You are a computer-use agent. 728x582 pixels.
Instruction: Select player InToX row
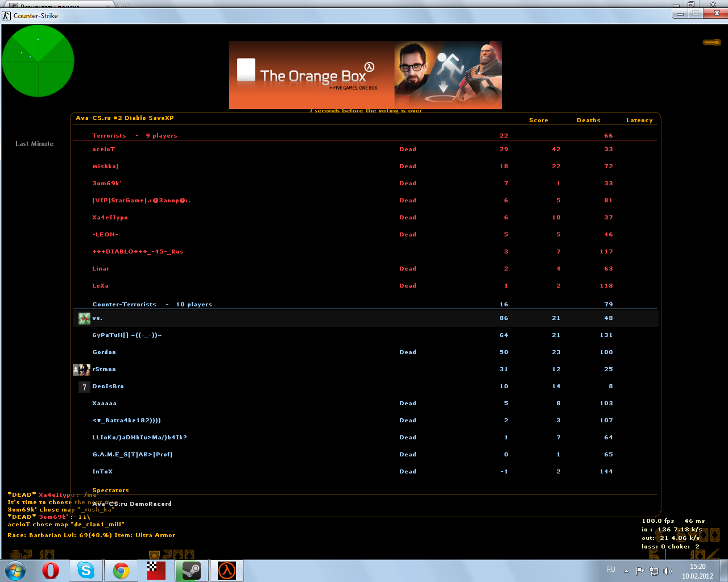tap(365, 472)
